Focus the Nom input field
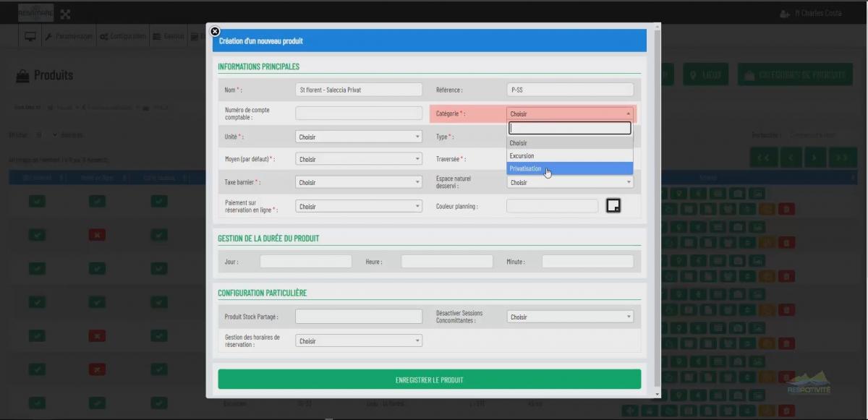 (x=359, y=90)
